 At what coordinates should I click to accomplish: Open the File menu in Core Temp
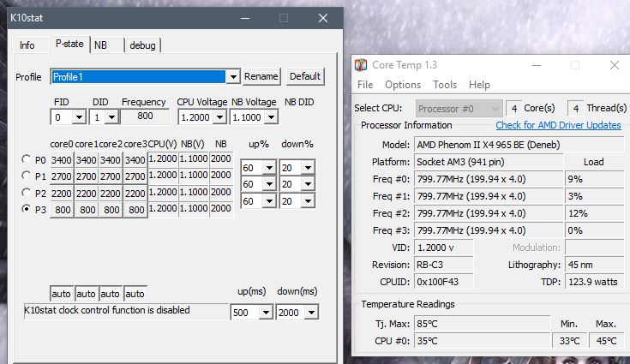365,85
